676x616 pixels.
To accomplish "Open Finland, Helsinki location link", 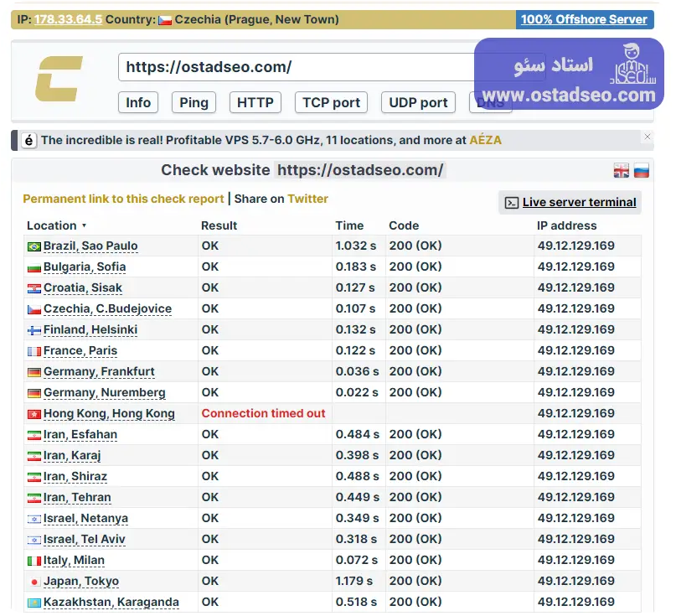I will 90,329.
